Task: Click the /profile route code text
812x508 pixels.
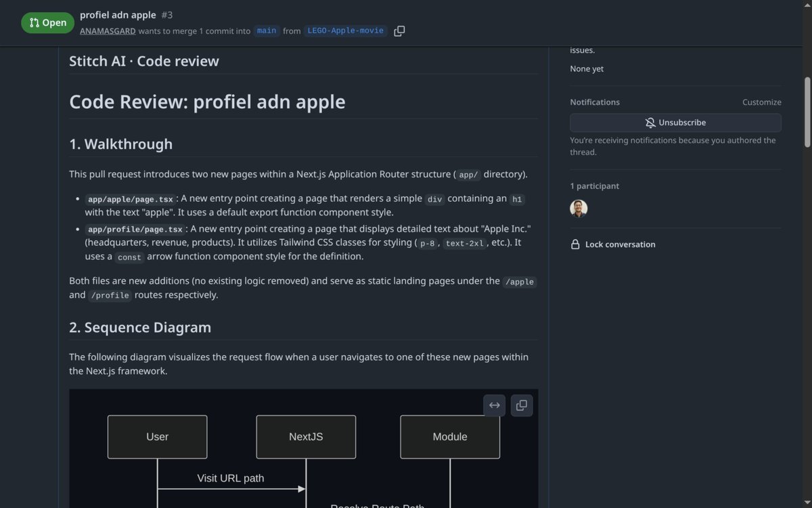Action: pos(110,295)
